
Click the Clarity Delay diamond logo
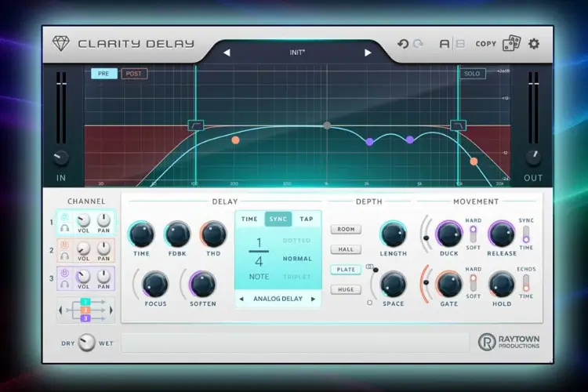[60, 44]
